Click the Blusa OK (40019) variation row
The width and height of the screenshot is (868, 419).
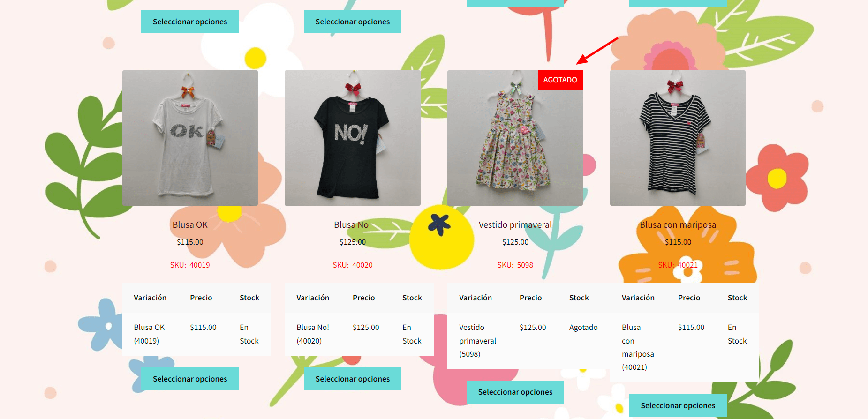(x=196, y=334)
